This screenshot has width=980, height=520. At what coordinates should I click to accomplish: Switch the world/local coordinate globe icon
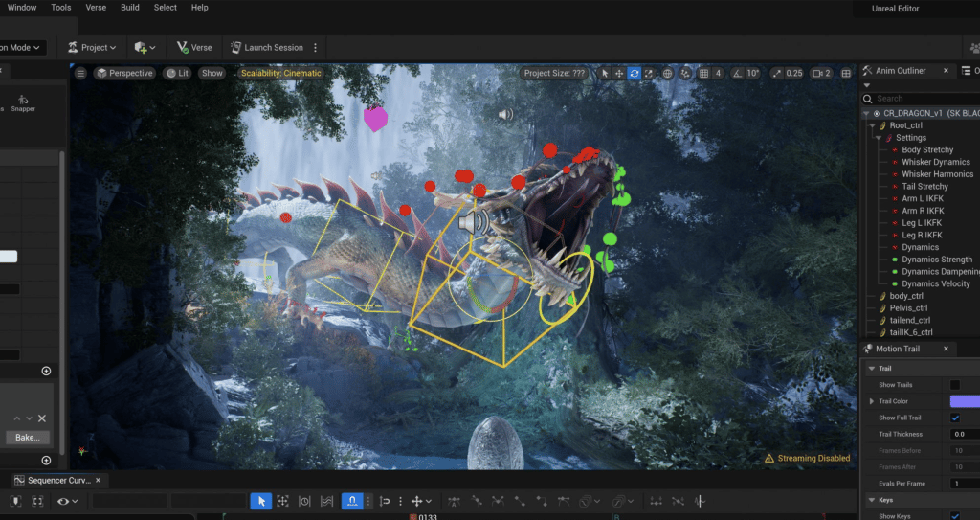point(667,73)
